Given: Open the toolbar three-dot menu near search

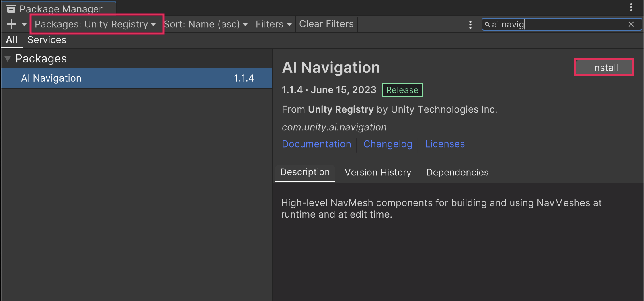Looking at the screenshot, I should [x=470, y=25].
